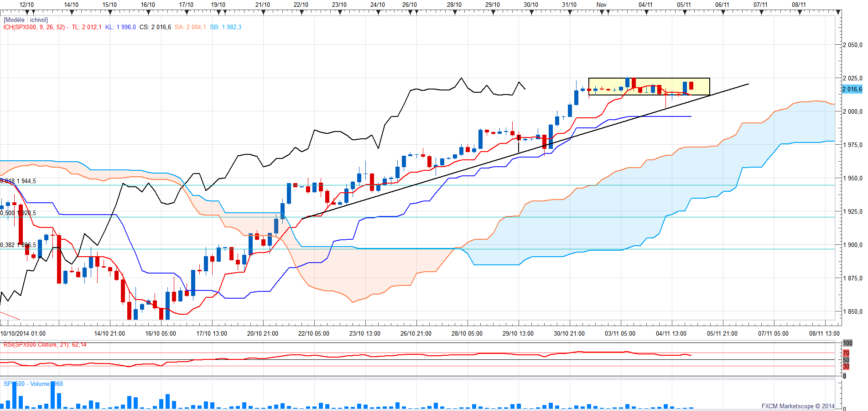
Task: Click the red 70 level tag on RSI axis
Action: [846, 353]
